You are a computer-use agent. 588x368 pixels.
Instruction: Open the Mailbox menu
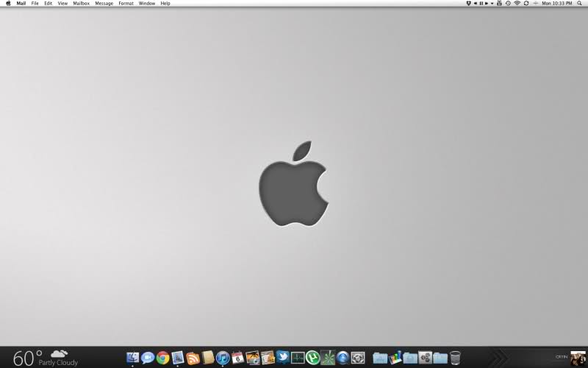[x=82, y=4]
